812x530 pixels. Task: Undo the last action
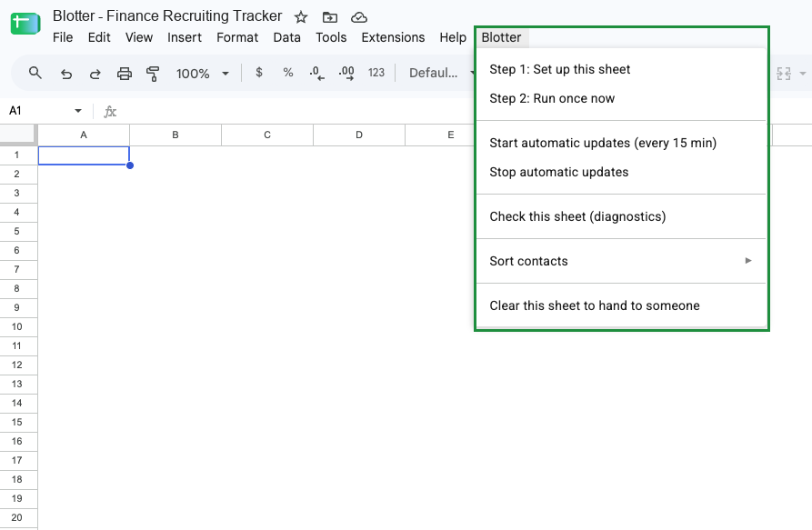(x=65, y=74)
